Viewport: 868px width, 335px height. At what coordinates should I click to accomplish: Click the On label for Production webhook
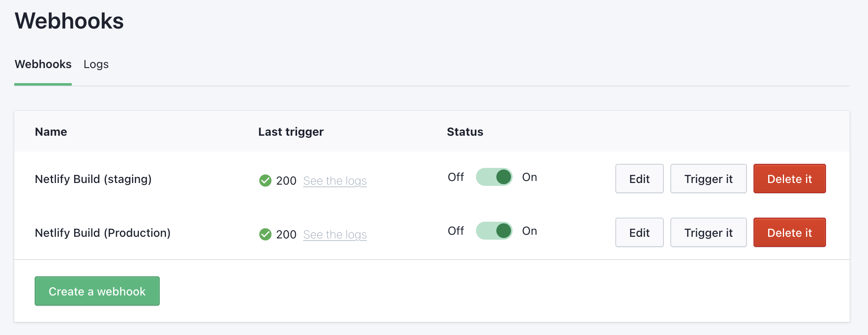point(529,231)
